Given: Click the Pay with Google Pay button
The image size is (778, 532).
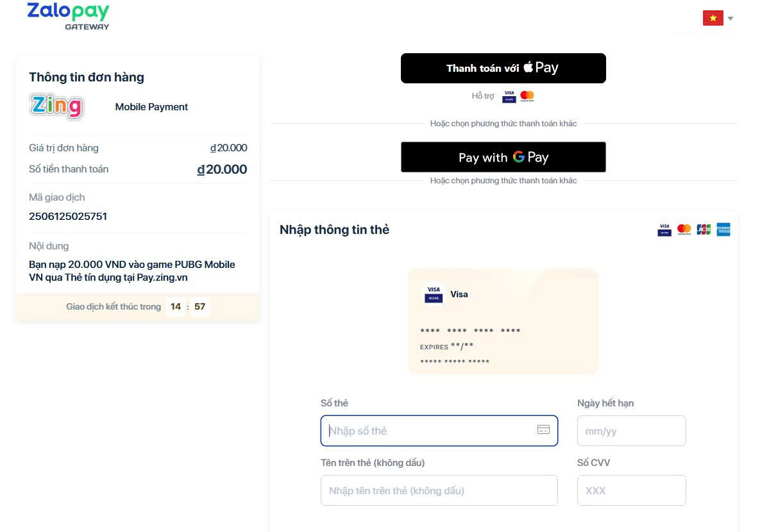Looking at the screenshot, I should 503,157.
